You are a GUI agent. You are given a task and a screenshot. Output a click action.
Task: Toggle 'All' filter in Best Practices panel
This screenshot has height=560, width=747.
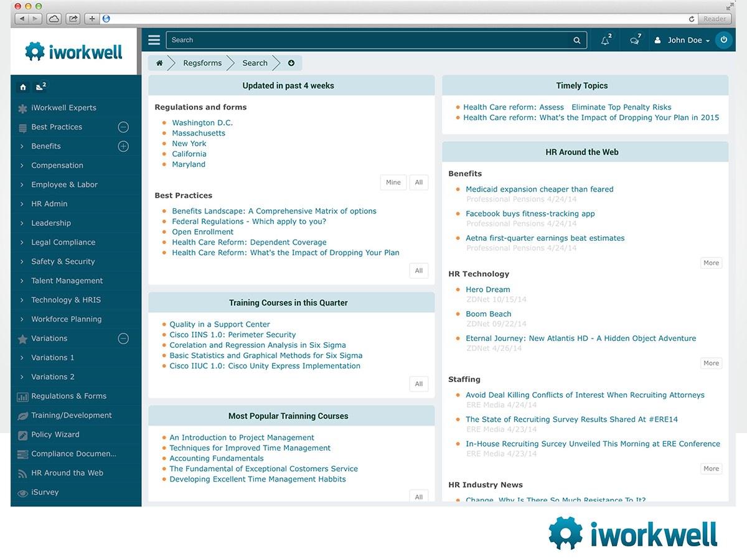(x=418, y=270)
